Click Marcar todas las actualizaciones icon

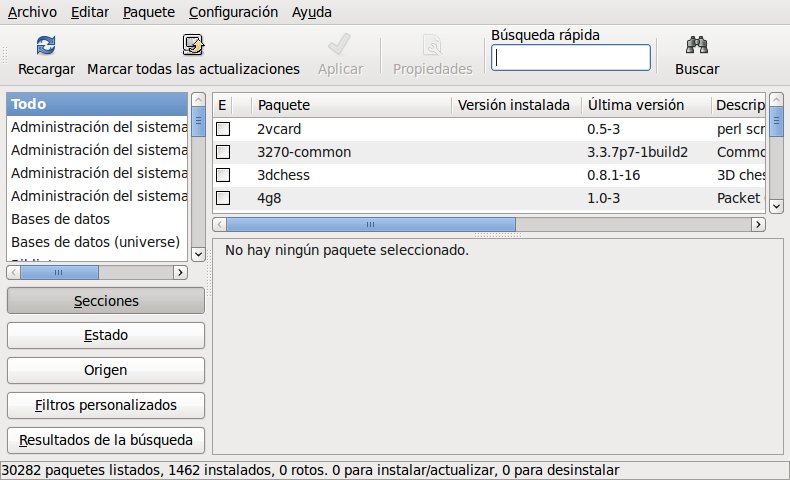[x=193, y=45]
